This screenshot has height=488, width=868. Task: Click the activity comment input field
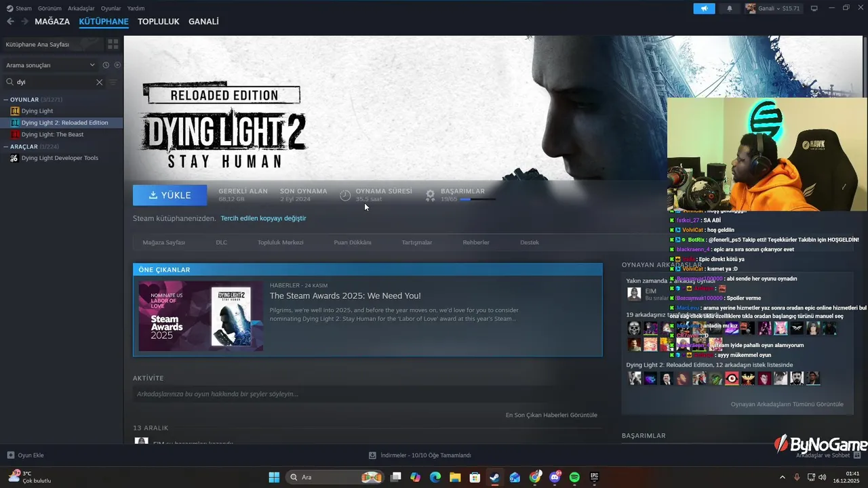click(x=367, y=394)
